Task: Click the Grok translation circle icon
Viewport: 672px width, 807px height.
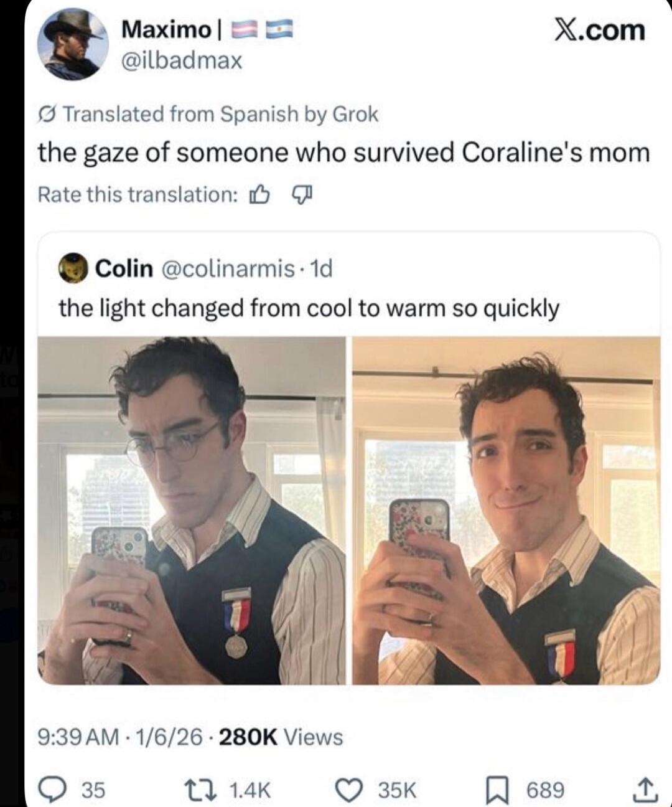Action: (48, 113)
